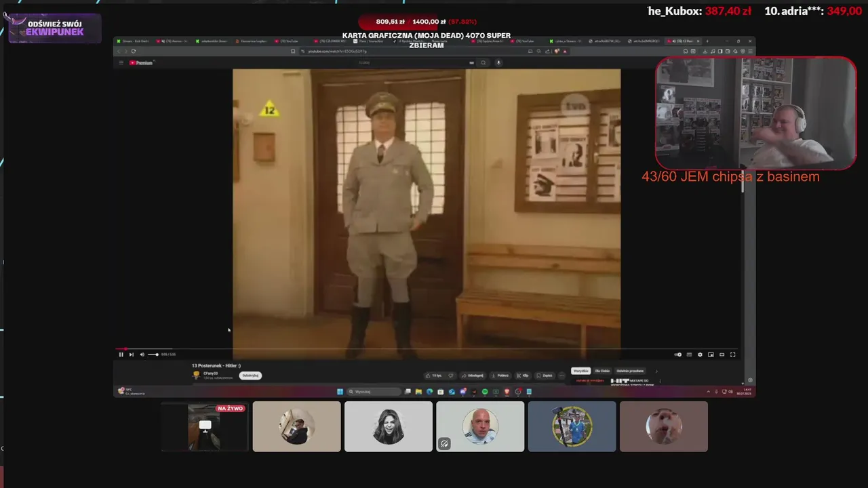Open Spotify from taskbar

[x=485, y=392]
